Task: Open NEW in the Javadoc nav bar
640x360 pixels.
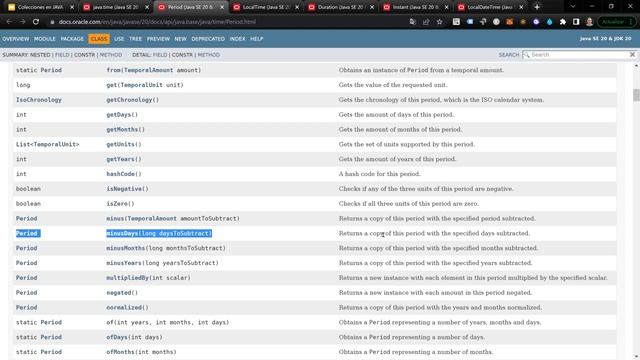Action: [x=180, y=39]
